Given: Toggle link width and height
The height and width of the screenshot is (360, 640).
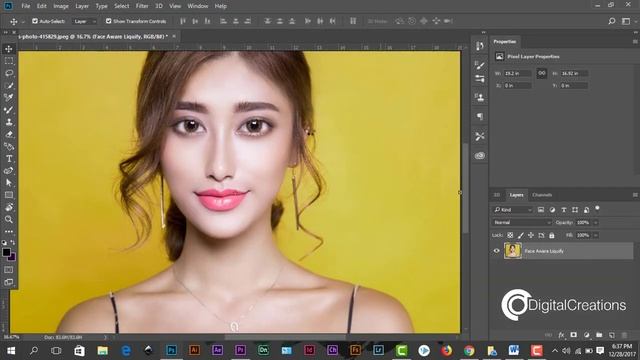Looking at the screenshot, I should click(542, 73).
